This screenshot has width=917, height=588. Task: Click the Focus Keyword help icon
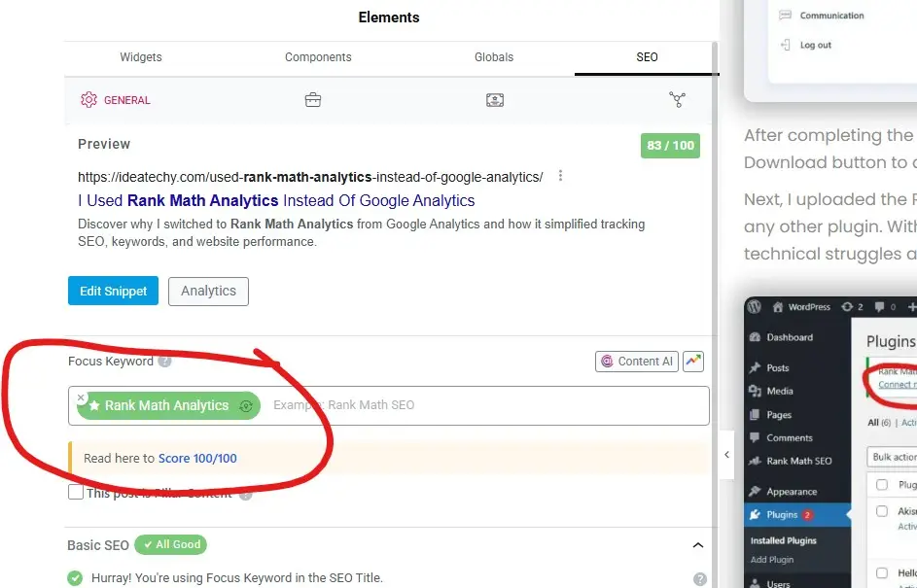click(165, 362)
